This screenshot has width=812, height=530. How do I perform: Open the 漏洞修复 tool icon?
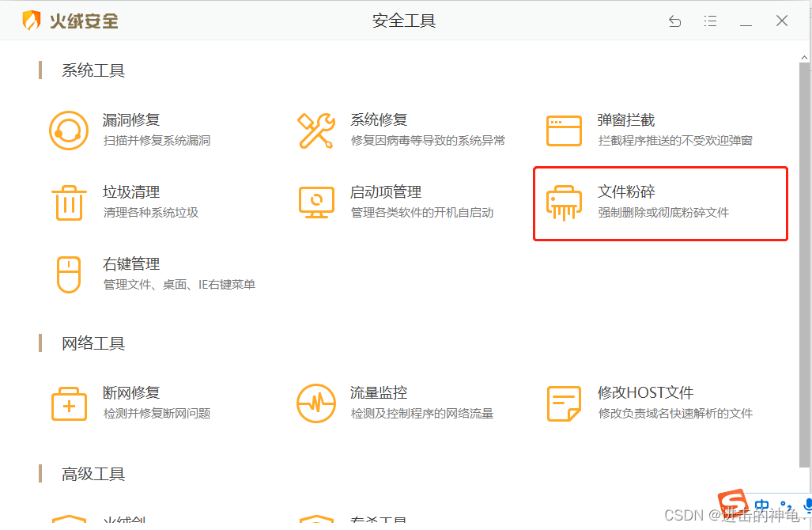[x=68, y=130]
